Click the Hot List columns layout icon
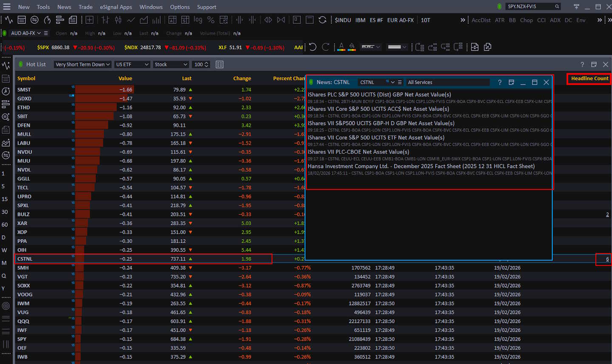This screenshot has width=612, height=364. coord(220,65)
